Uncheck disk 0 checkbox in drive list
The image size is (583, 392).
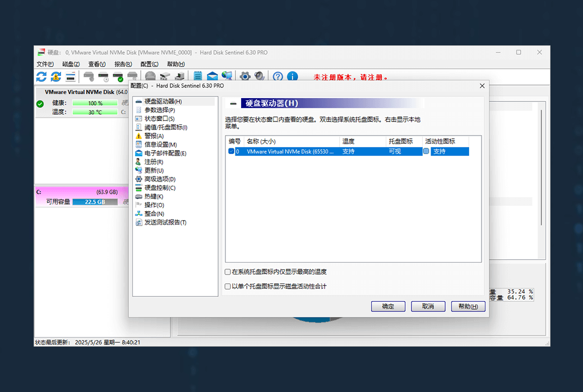tap(232, 151)
